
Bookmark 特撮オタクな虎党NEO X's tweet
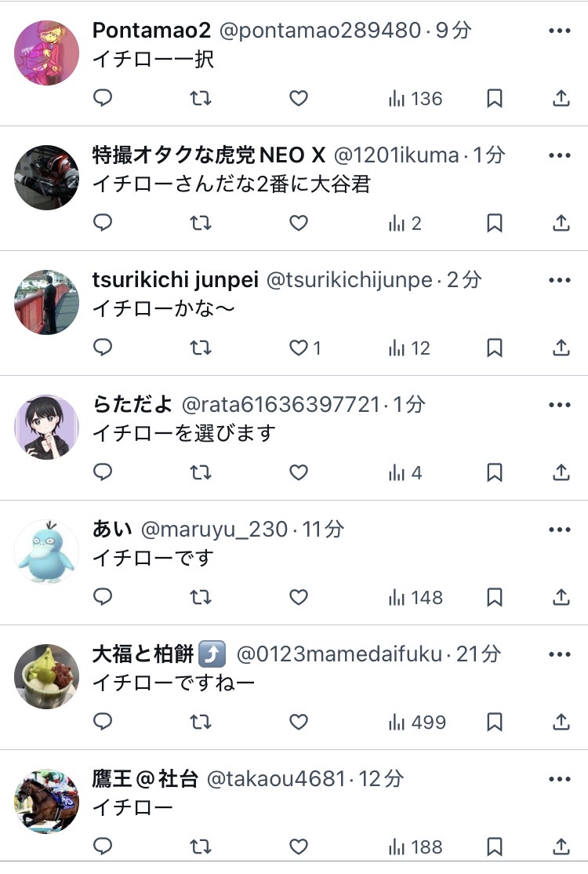(495, 223)
